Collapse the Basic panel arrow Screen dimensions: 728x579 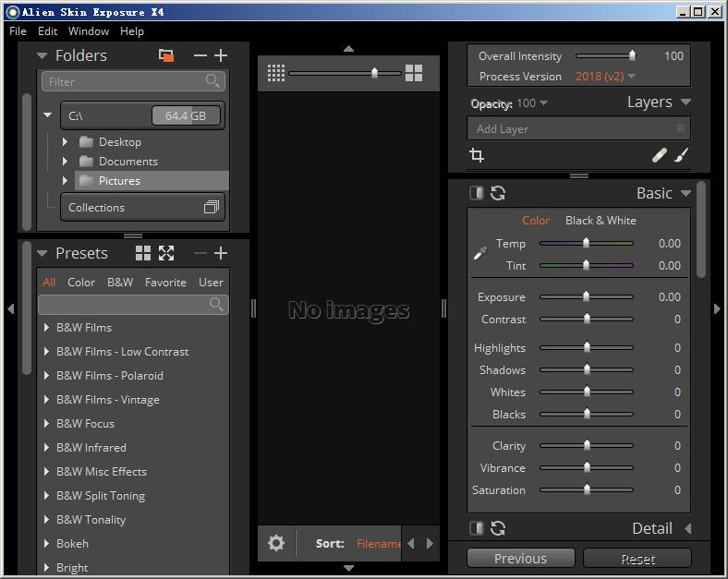pos(686,193)
